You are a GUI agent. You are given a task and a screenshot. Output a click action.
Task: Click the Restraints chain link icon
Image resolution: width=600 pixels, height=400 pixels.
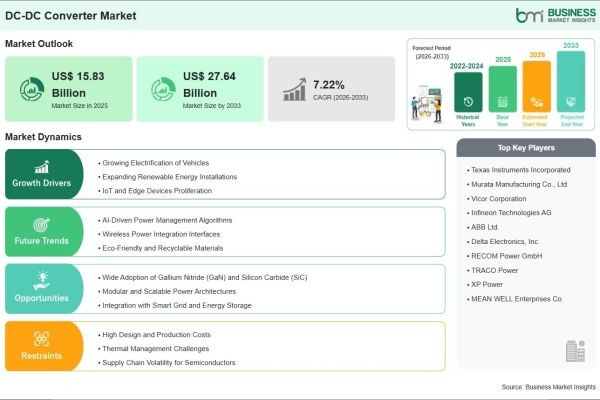tap(41, 339)
